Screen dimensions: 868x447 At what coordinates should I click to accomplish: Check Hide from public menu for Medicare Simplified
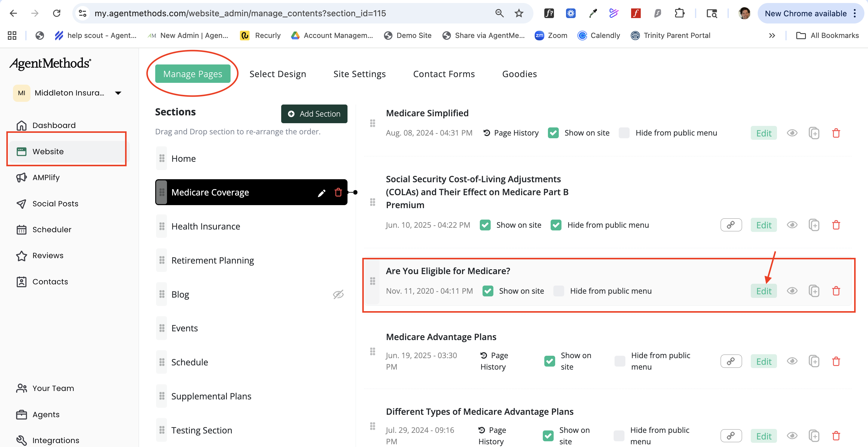[x=624, y=133]
